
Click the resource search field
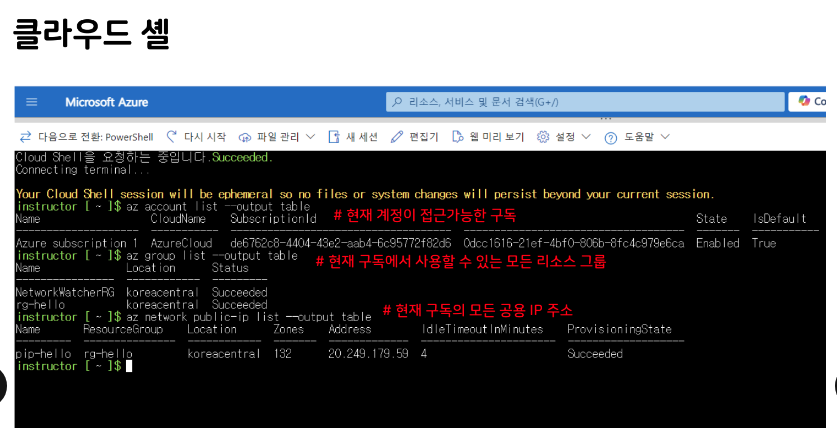click(x=585, y=102)
